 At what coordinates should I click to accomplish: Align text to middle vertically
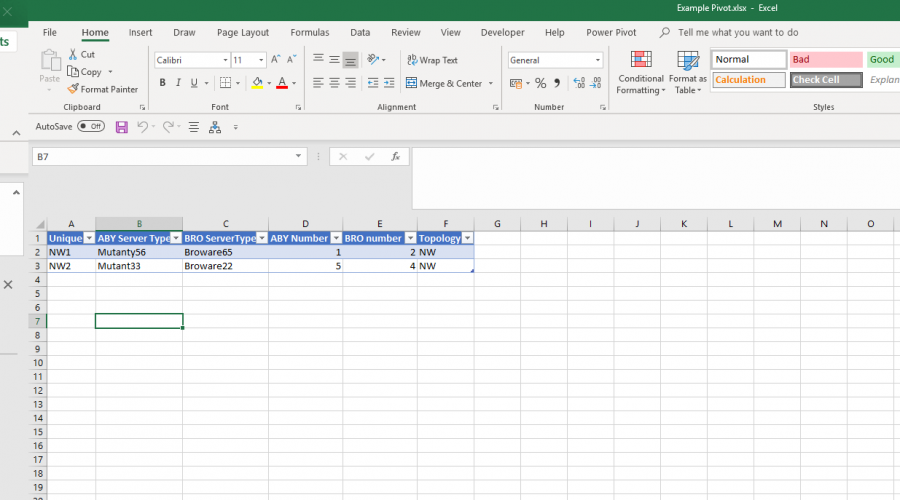[x=334, y=59]
